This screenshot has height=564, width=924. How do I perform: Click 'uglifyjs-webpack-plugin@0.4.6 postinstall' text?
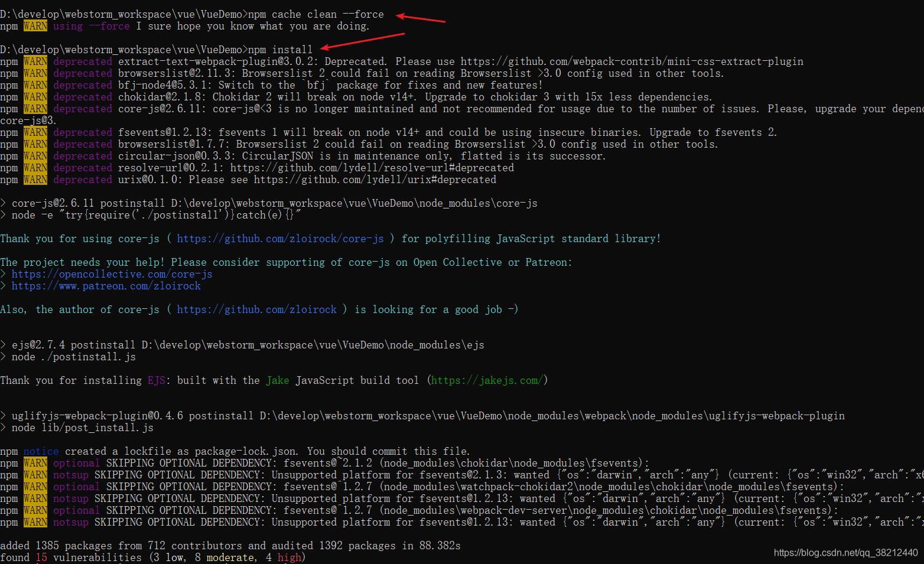coord(133,416)
